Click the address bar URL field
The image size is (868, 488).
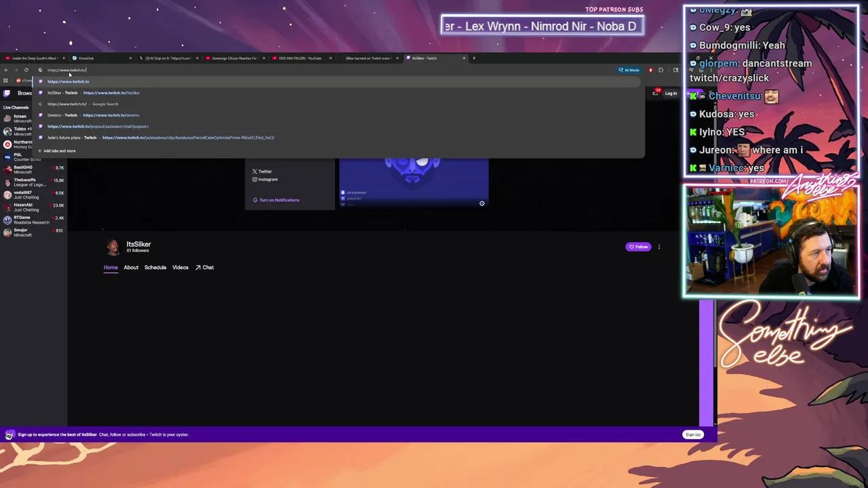click(x=325, y=70)
